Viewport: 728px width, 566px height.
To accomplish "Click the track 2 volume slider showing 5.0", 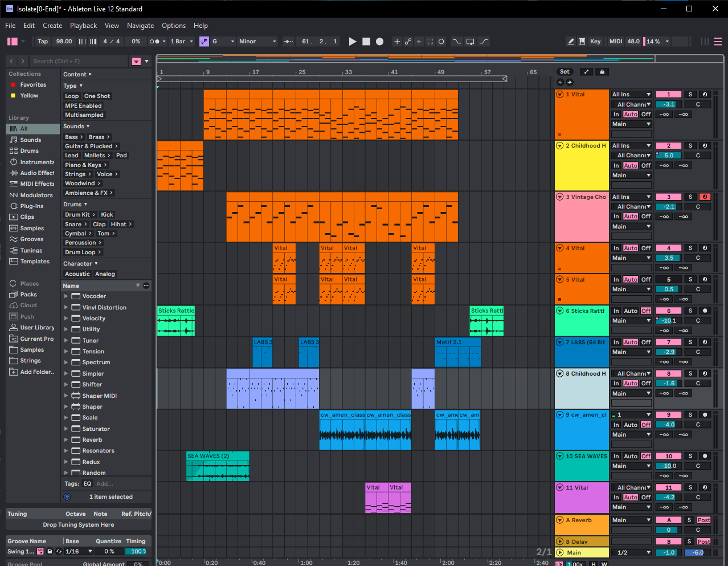I will (x=669, y=156).
